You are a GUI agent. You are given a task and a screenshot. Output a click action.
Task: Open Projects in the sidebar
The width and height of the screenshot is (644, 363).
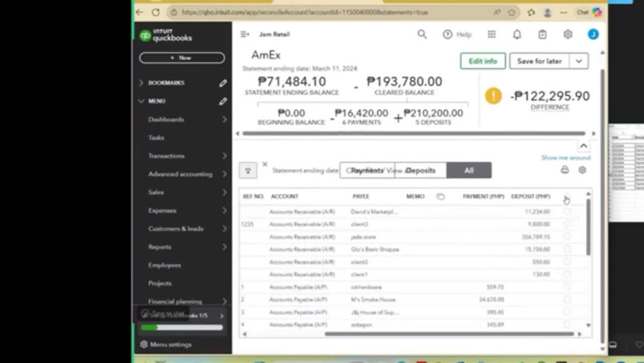tap(160, 283)
